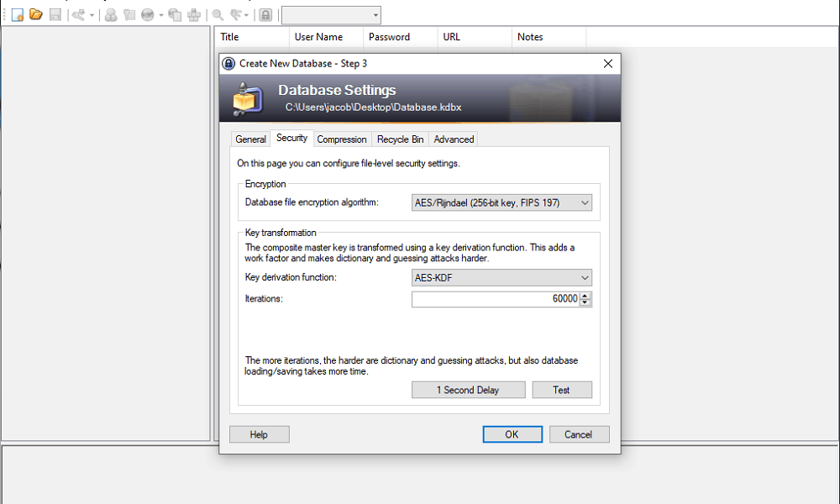The width and height of the screenshot is (840, 504).
Task: Click the Find magnifier toolbar icon
Action: [218, 14]
